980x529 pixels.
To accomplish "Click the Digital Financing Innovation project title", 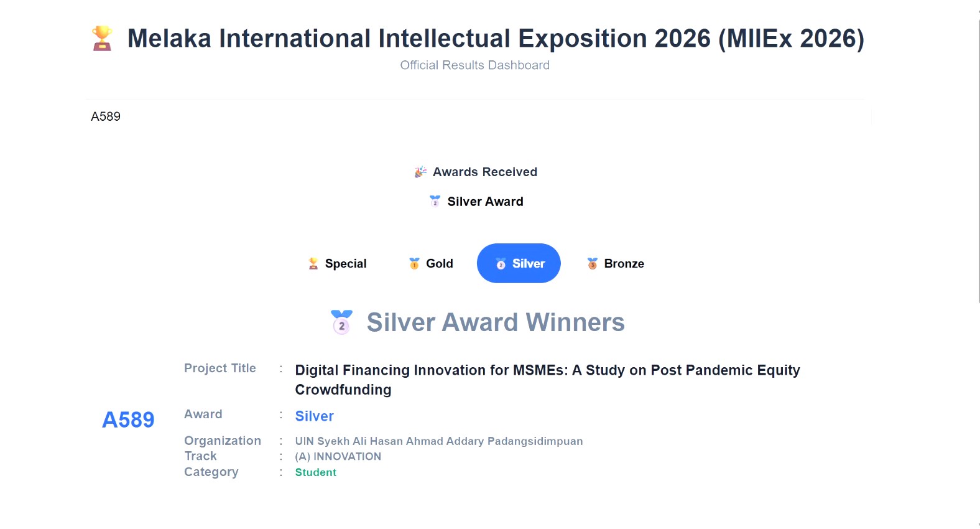I will click(547, 380).
